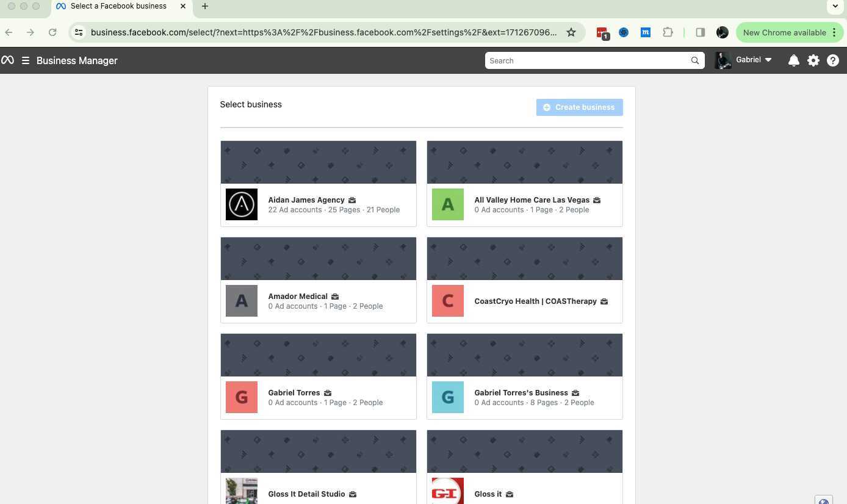The width and height of the screenshot is (847, 504).
Task: Click the gray 'A' Amador Medical thumbnail
Action: pos(242,301)
